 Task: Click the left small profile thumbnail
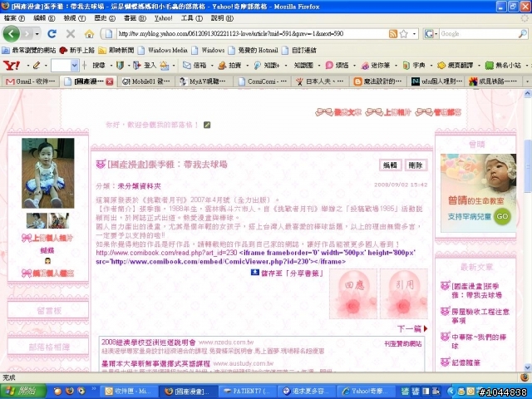[x=37, y=221]
